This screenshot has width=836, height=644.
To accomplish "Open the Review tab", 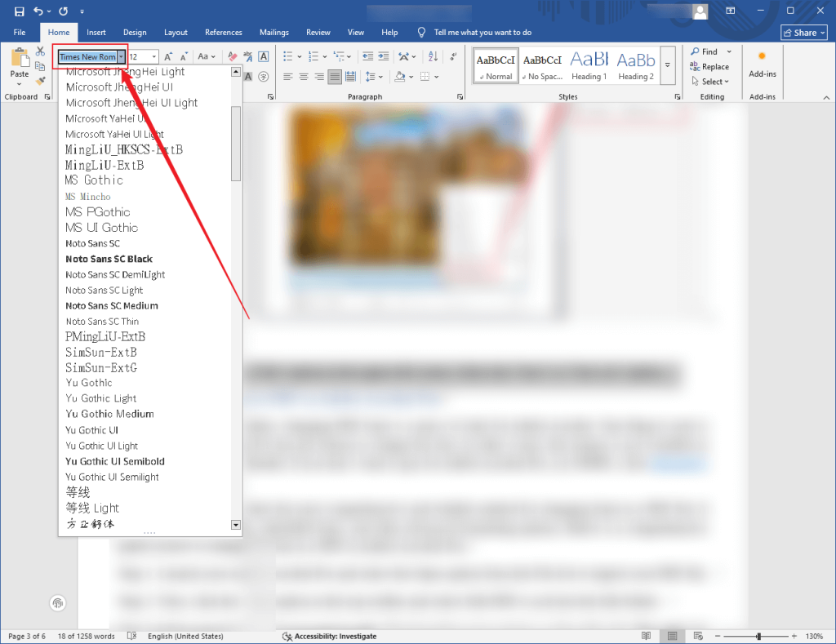I will (x=318, y=33).
